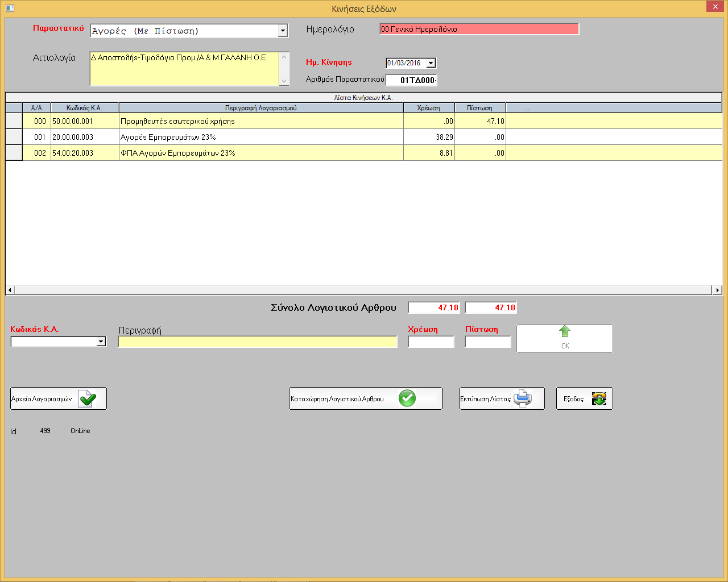Open the Παραστατικό dropdown list
The width and height of the screenshot is (728, 582).
click(x=283, y=31)
